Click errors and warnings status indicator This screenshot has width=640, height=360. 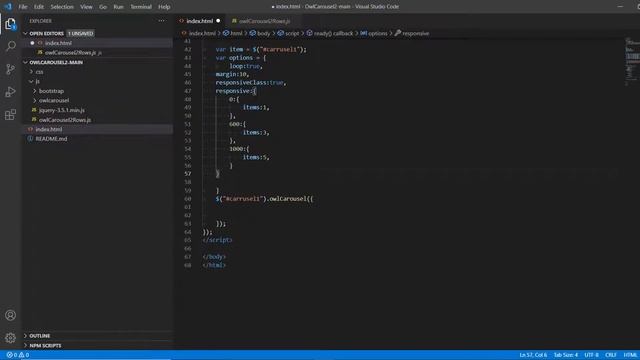[18, 355]
